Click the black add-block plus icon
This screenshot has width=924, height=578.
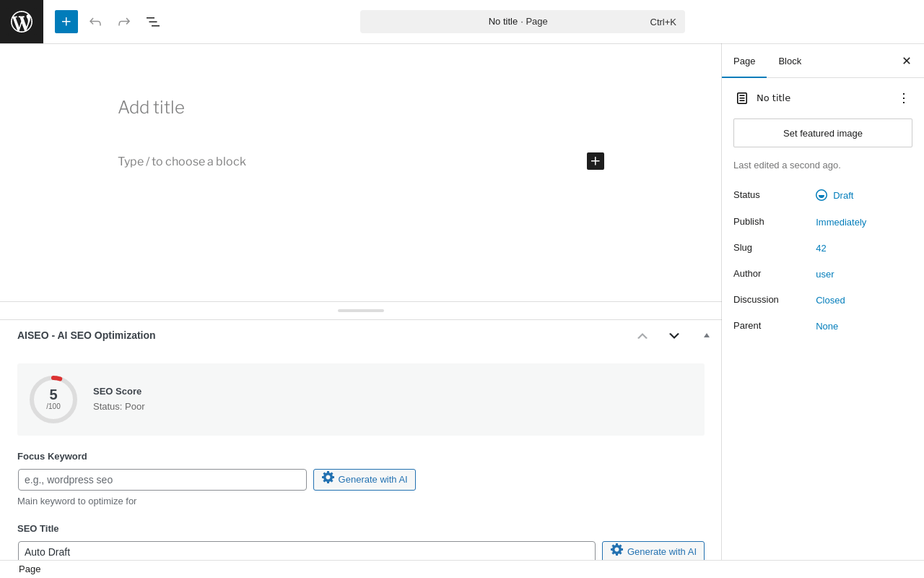click(x=596, y=161)
